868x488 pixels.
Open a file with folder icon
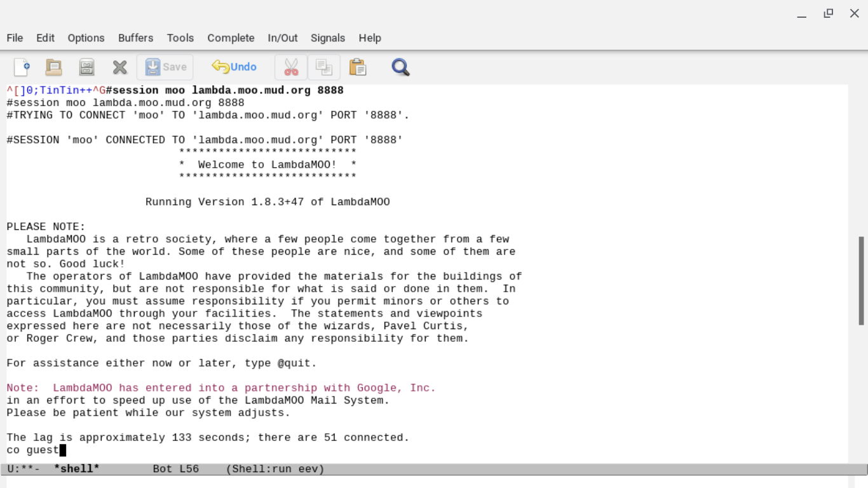coord(54,67)
